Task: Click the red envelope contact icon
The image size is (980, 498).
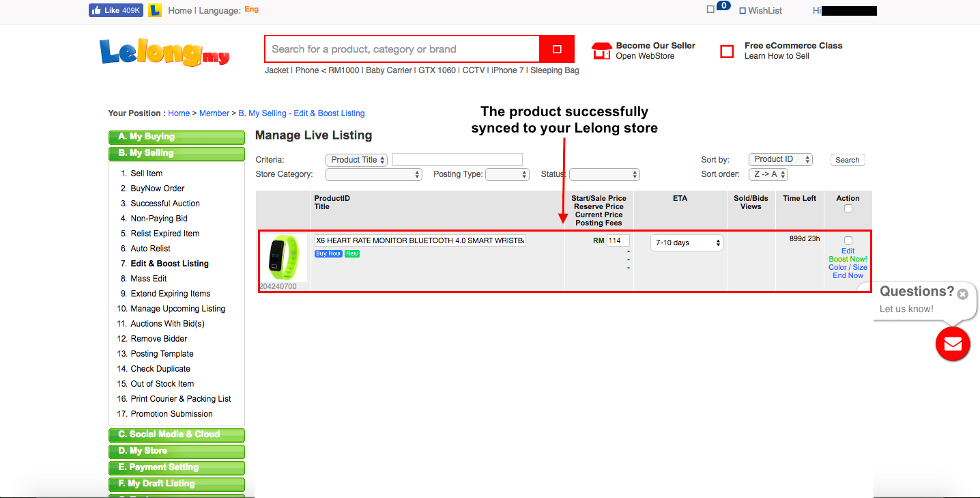Action: tap(953, 344)
